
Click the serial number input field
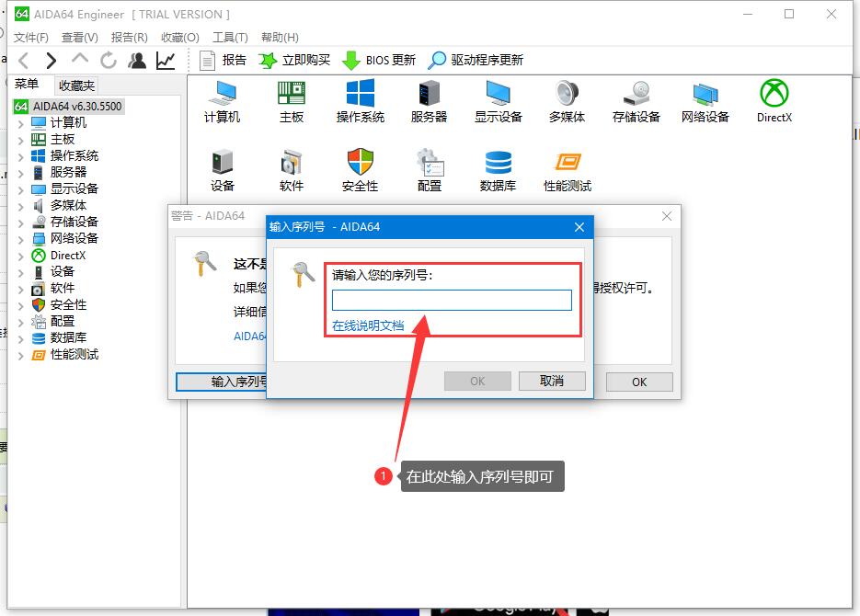452,301
